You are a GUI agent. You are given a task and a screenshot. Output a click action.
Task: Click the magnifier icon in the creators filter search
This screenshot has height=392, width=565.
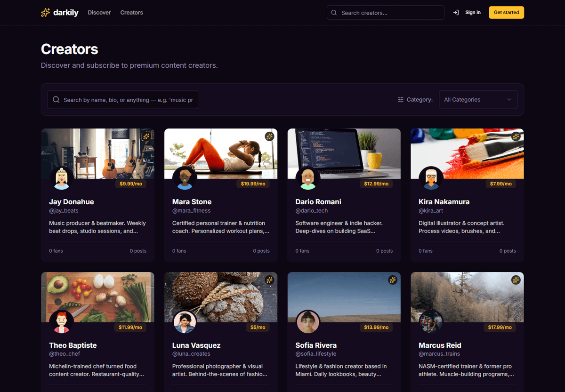coord(56,100)
